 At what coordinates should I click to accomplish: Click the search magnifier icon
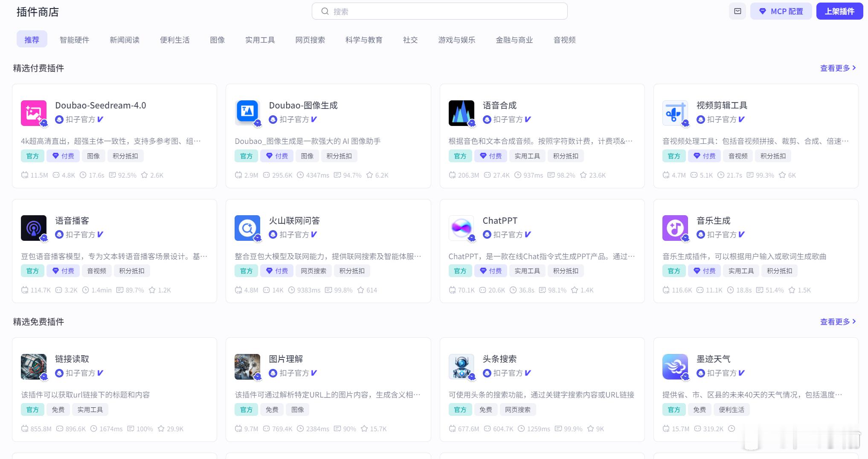325,12
